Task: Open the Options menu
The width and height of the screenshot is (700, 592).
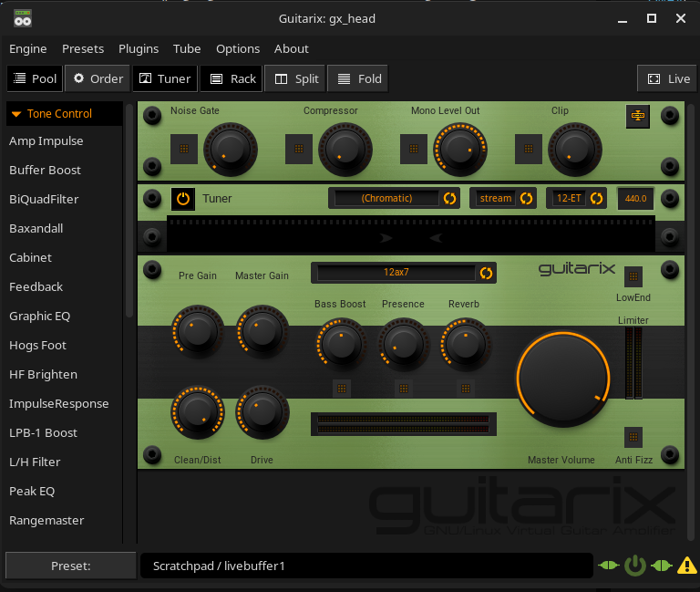Action: 238,48
